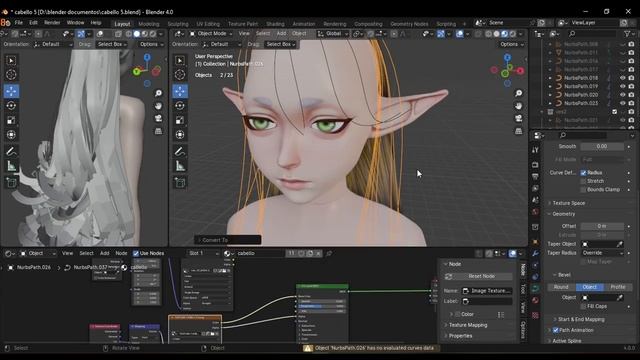Expand the Texture Mapping section in Node sidebar

coord(468,325)
